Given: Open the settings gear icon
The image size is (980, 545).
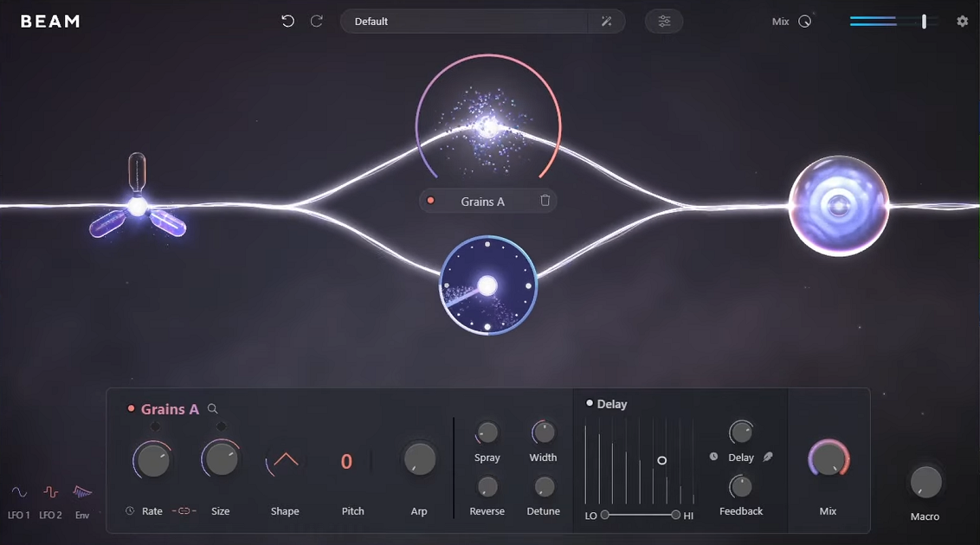Looking at the screenshot, I should click(x=962, y=21).
